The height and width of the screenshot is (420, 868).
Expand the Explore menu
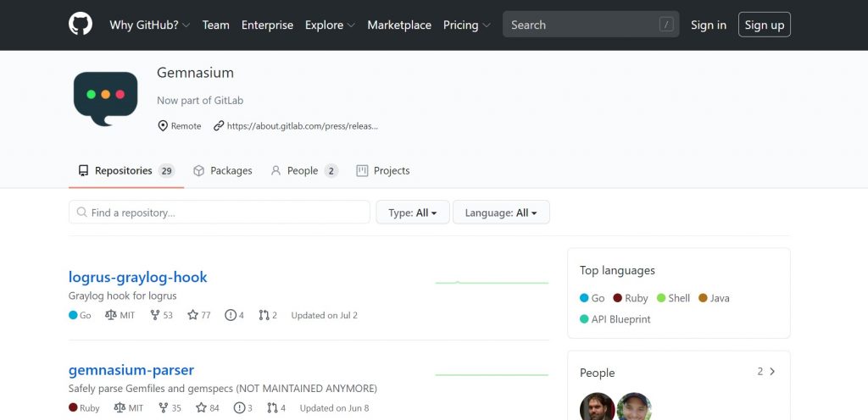(x=331, y=25)
